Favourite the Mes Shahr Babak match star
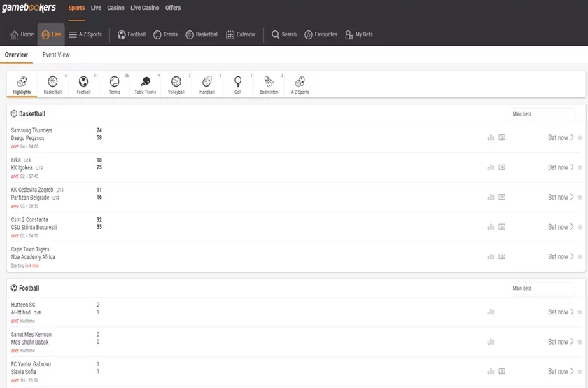Viewport: 588px width, 388px height. pyautogui.click(x=580, y=342)
